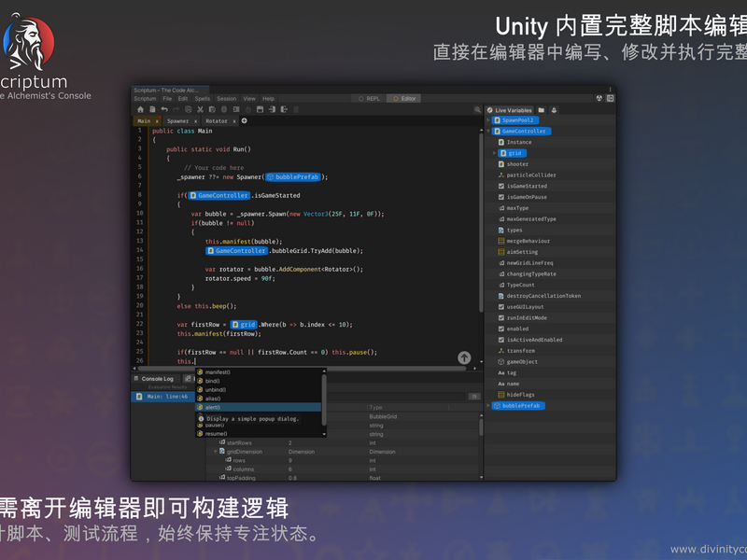Click the grid chip on code line 22
This screenshot has width=747, height=560.
[x=244, y=325]
